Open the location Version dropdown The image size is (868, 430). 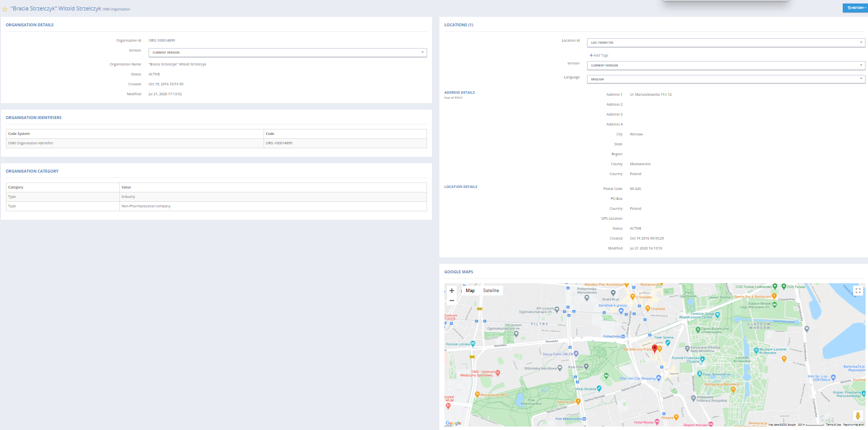pos(726,65)
